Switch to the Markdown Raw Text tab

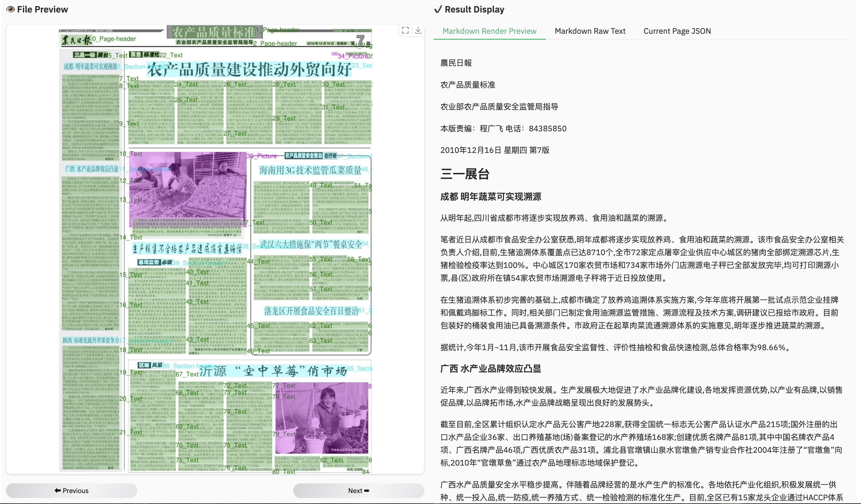point(590,31)
